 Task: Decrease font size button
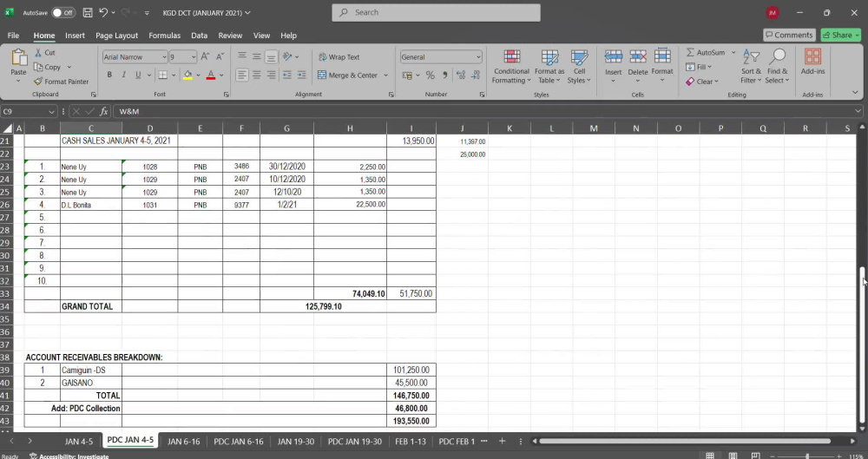point(220,57)
